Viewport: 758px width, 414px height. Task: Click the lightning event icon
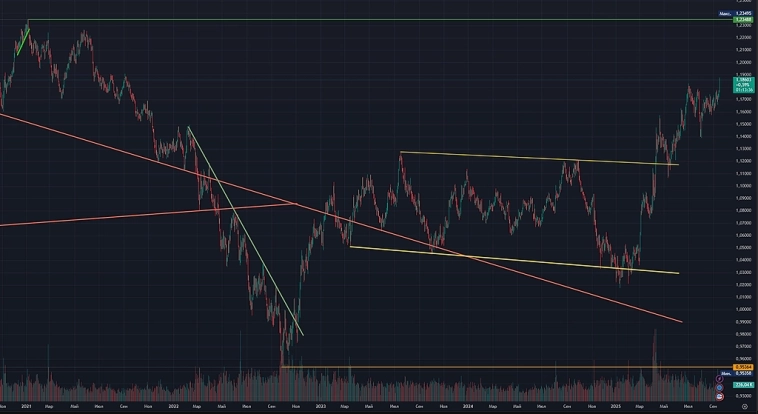coord(719,379)
